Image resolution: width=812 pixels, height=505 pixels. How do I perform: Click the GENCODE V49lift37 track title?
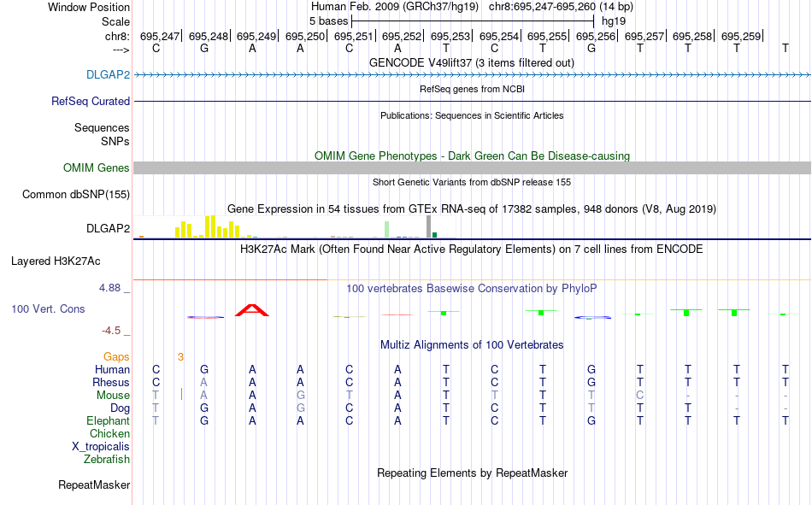[472, 62]
